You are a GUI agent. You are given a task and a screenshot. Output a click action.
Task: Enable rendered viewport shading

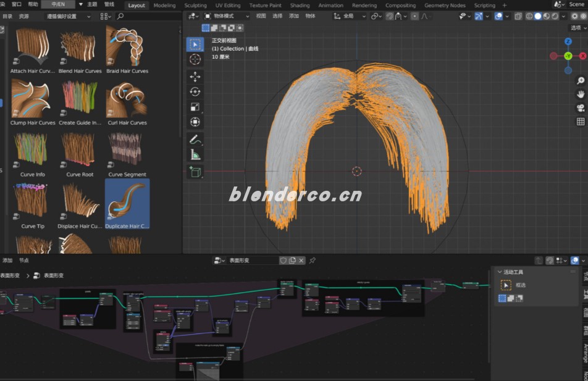click(555, 16)
